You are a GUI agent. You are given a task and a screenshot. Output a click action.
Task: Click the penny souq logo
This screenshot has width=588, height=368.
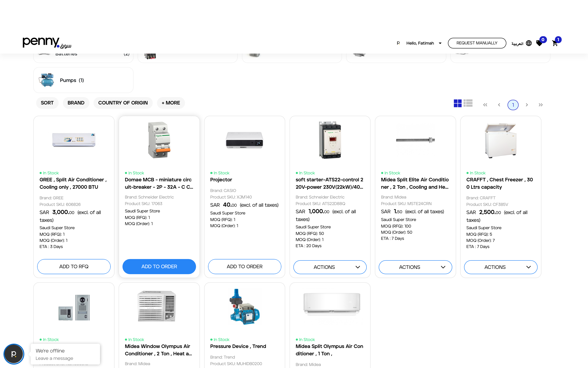47,43
